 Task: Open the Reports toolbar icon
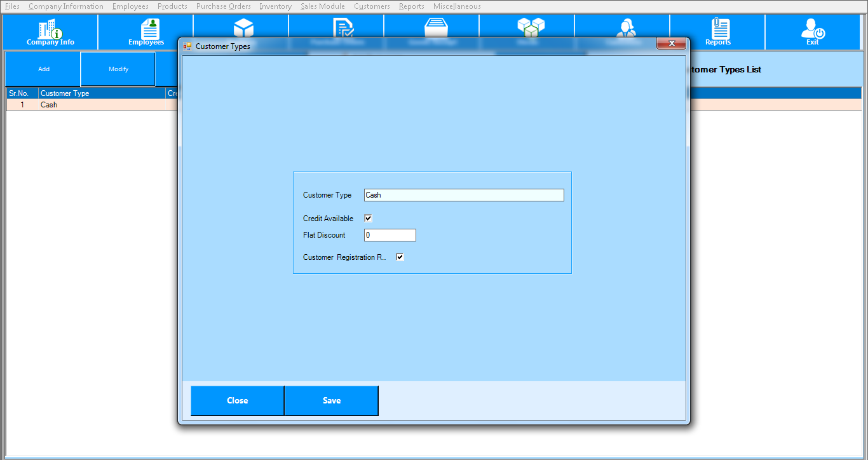(718, 32)
